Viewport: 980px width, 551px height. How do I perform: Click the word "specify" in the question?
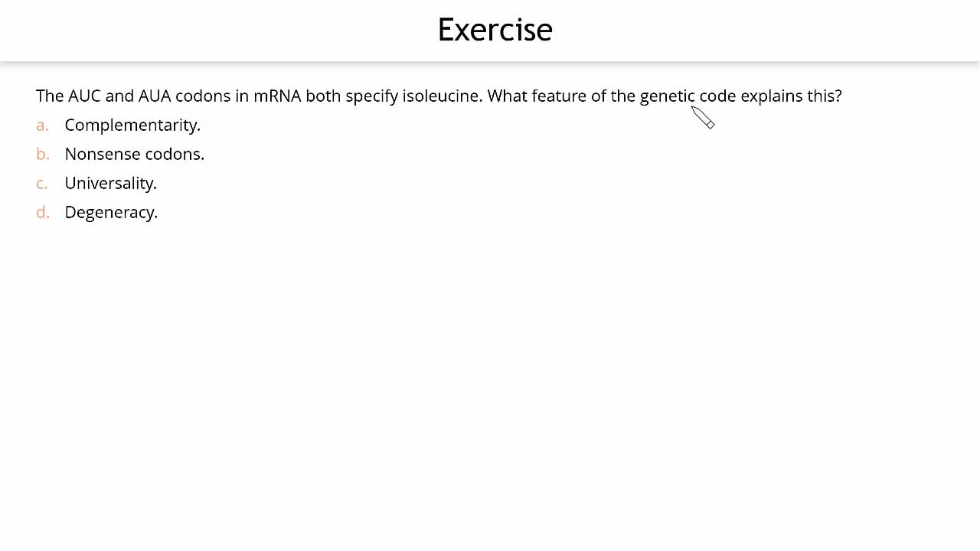pyautogui.click(x=371, y=96)
